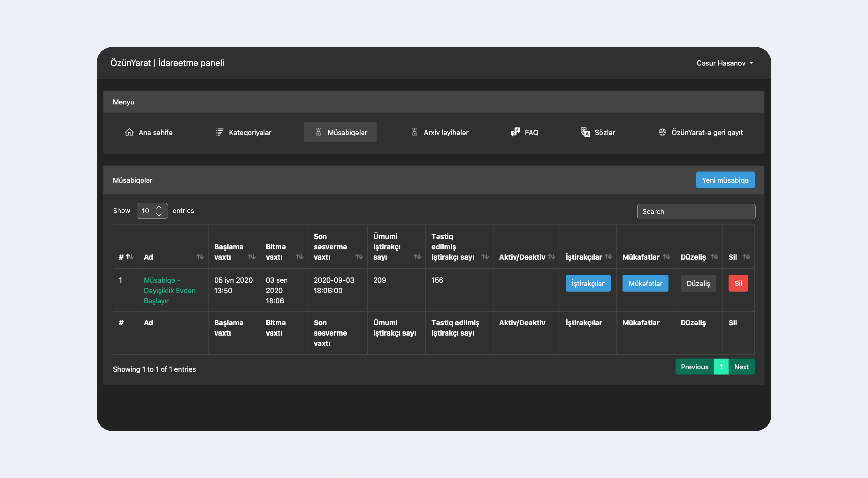Sort by the # column arrow
Screen dimensions: 868x478
[x=129, y=257]
